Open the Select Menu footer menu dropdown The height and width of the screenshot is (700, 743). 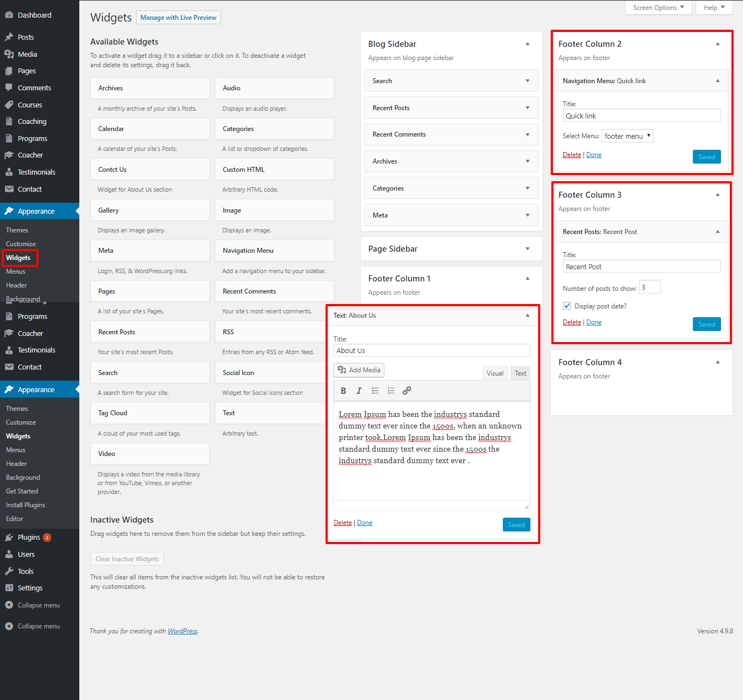pos(627,136)
